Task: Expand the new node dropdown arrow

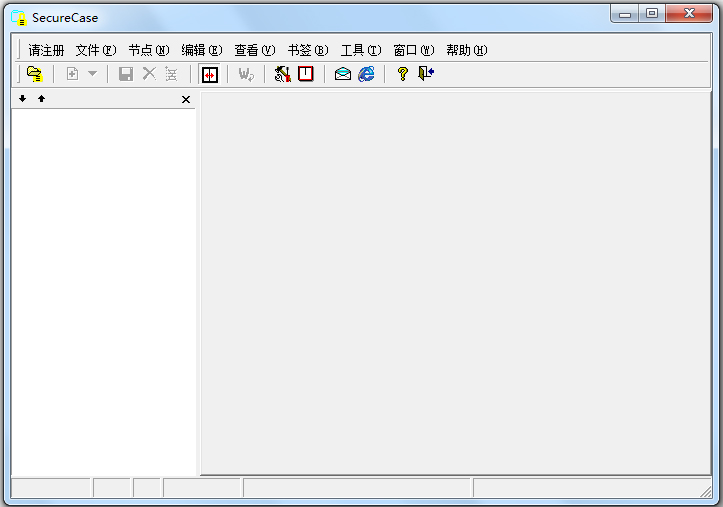Action: 92,74
